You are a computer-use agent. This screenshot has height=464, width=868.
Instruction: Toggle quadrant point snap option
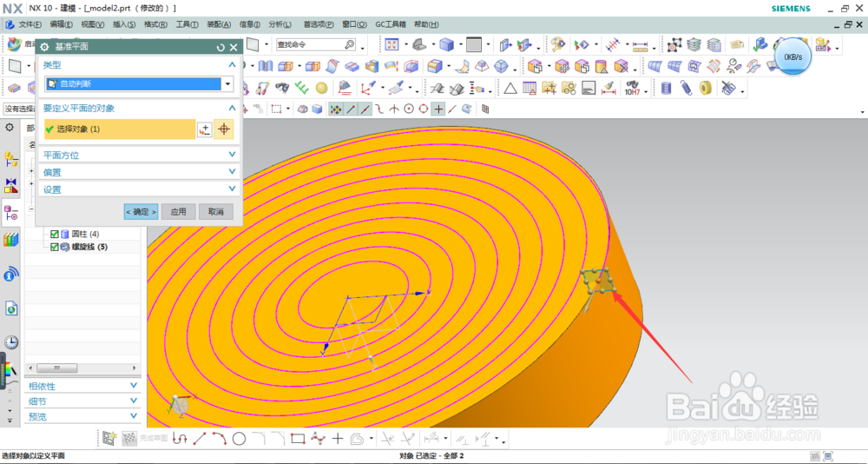(x=424, y=109)
